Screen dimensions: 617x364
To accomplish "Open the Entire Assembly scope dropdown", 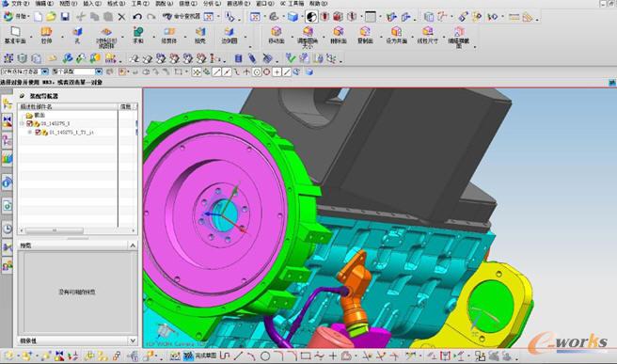I will click(x=99, y=71).
